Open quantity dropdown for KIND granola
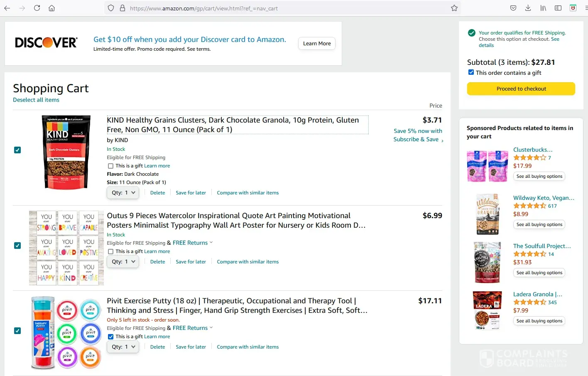Image resolution: width=588 pixels, height=376 pixels. click(x=123, y=193)
